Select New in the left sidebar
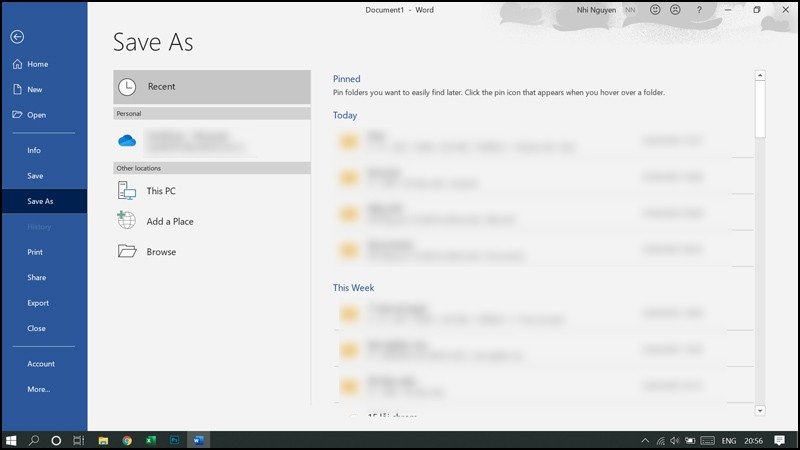 point(35,89)
